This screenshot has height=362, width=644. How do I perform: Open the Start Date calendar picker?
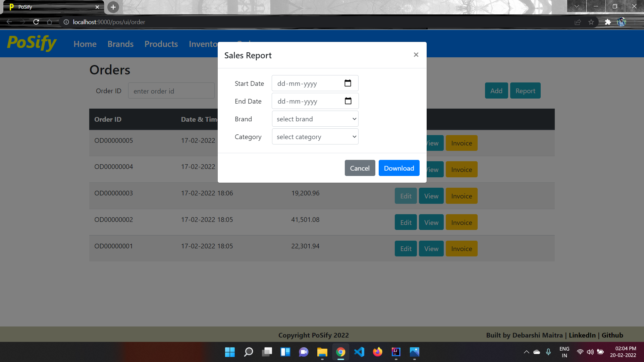click(x=348, y=83)
